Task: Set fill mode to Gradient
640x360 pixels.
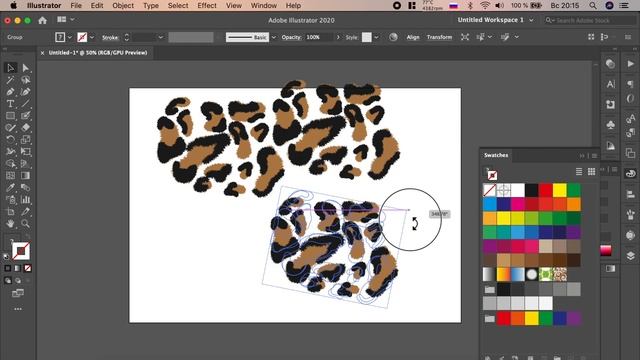Action: point(18,268)
